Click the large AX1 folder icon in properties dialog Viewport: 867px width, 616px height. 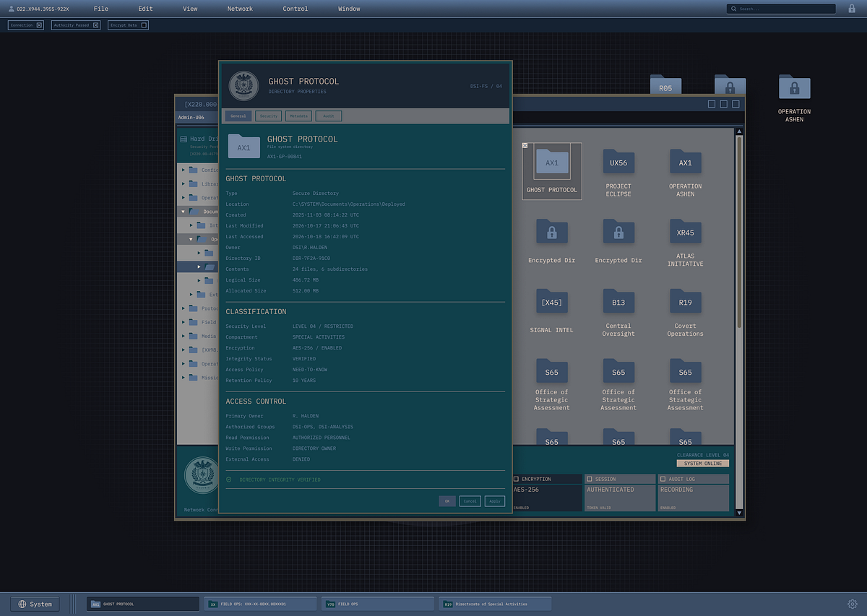243,146
